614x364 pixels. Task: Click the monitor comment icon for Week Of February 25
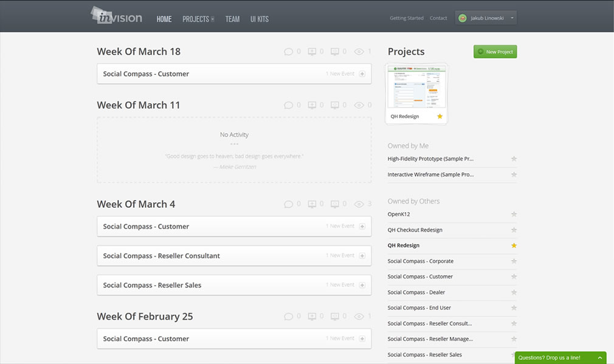coord(335,317)
